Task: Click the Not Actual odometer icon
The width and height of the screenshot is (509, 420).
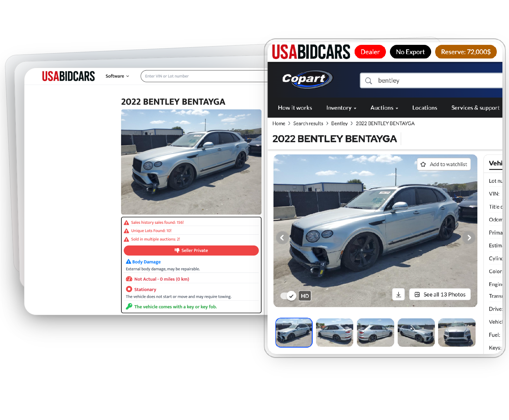Action: (x=129, y=279)
